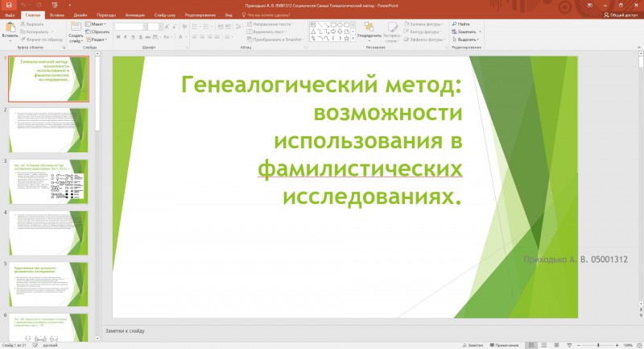Screen dimensions: 644x349
Task: Expand the Выделить select dropdown
Action: point(465,39)
